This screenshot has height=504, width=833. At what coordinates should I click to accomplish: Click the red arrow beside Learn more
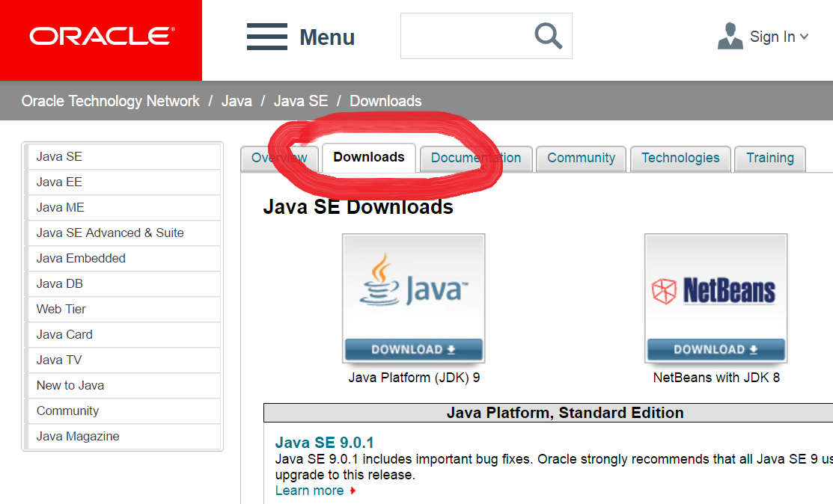[353, 491]
